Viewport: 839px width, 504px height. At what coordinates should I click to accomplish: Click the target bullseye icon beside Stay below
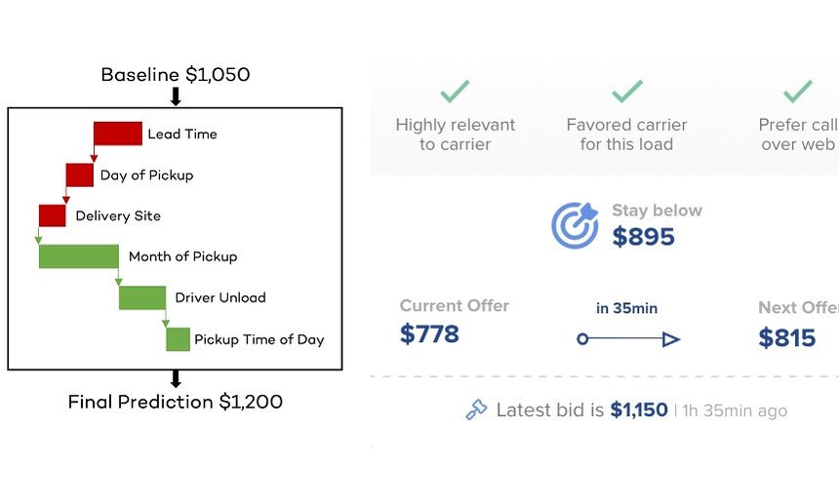click(x=575, y=225)
